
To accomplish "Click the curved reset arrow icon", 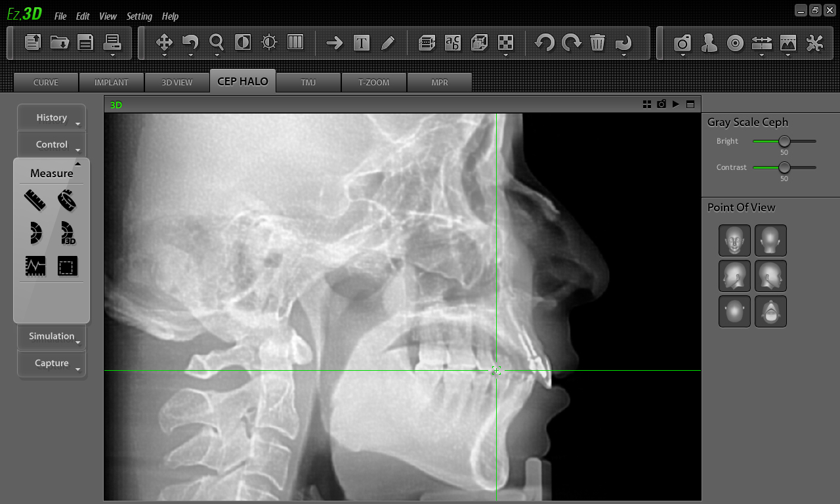I will tap(623, 43).
